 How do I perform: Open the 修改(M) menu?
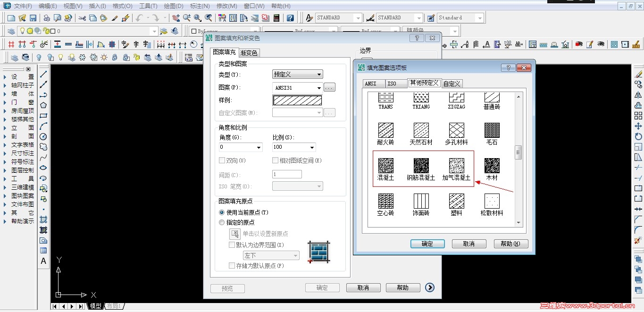coord(226,6)
